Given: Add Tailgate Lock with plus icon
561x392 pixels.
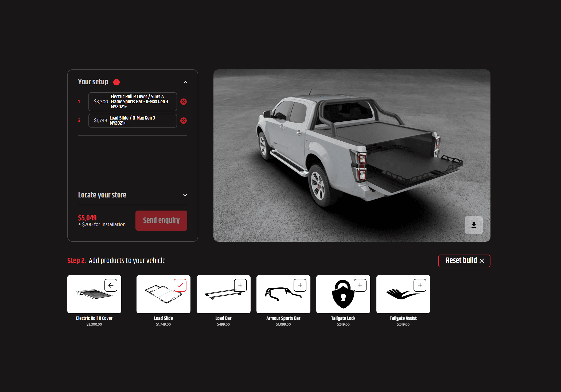Looking at the screenshot, I should click(360, 285).
